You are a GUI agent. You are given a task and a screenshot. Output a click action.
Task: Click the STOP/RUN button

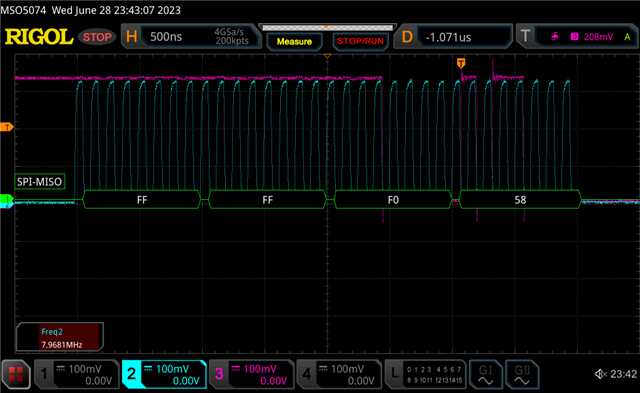click(x=360, y=41)
